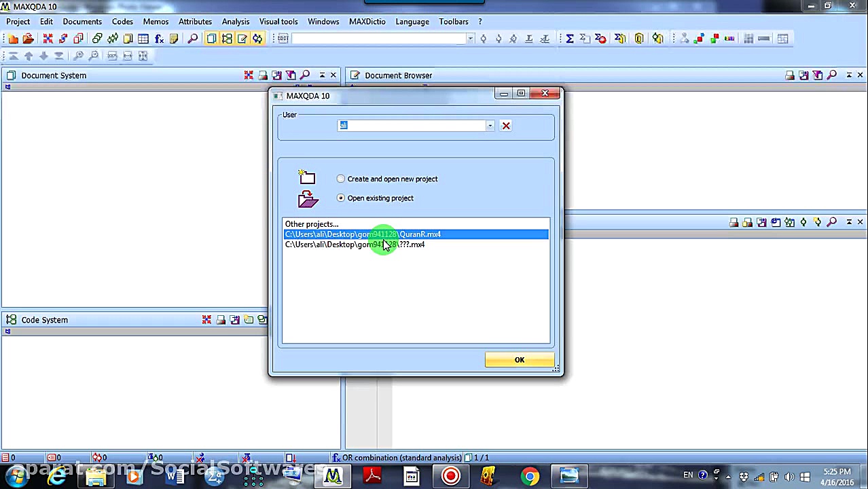
Task: Open the Analysis menu
Action: click(236, 22)
